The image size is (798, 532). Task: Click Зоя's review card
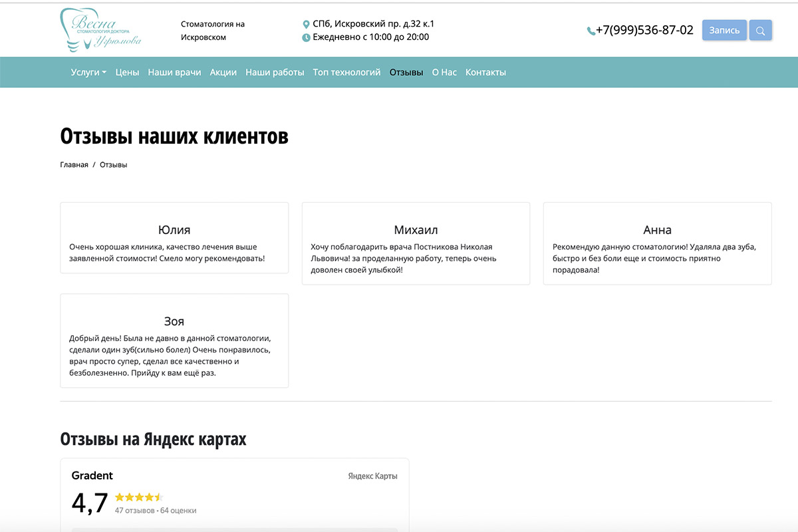pos(174,340)
